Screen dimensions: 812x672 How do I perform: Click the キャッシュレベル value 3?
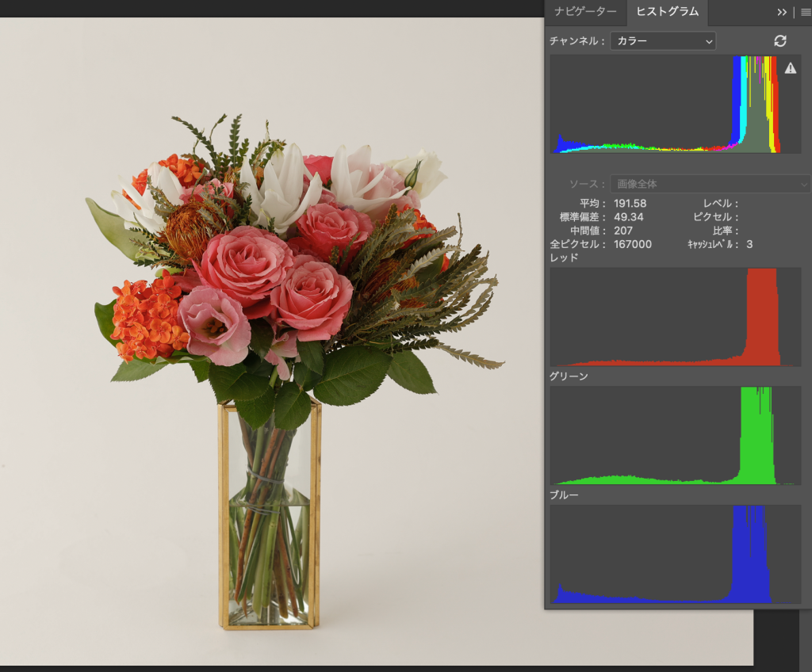[749, 244]
